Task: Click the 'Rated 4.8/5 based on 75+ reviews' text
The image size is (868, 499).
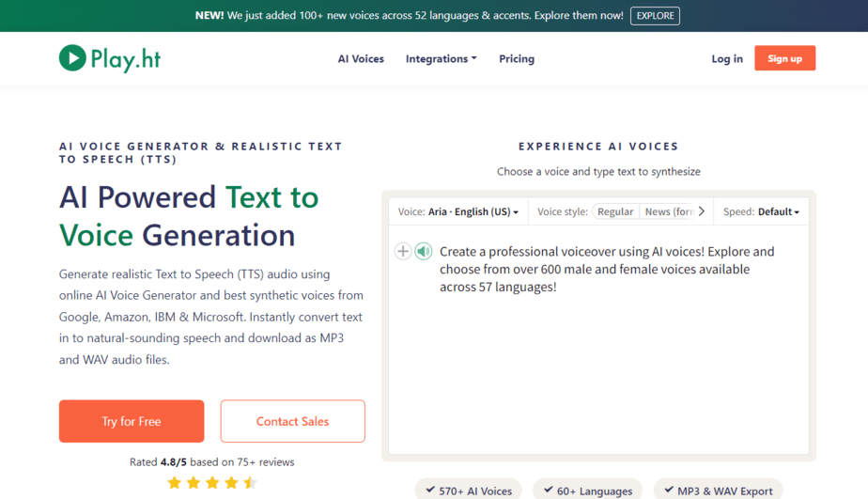Action: 212,462
